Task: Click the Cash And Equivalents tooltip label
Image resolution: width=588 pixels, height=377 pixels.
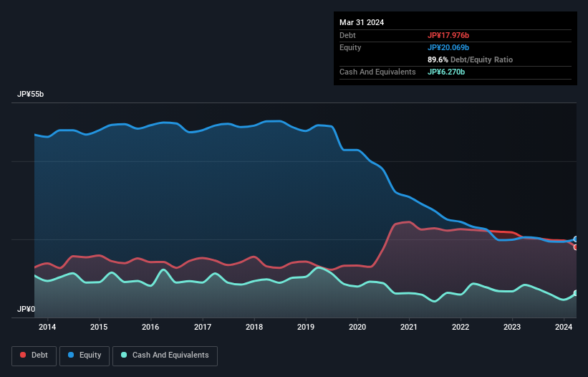Action: click(x=377, y=72)
